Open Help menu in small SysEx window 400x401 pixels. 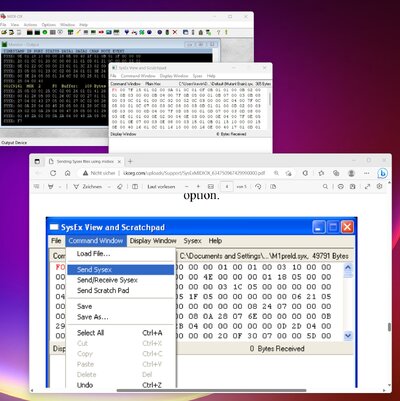pyautogui.click(x=211, y=76)
